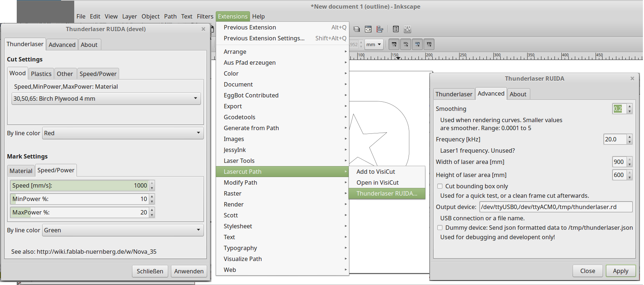Image resolution: width=644 pixels, height=285 pixels.
Task: Open the Help menu
Action: (x=258, y=16)
